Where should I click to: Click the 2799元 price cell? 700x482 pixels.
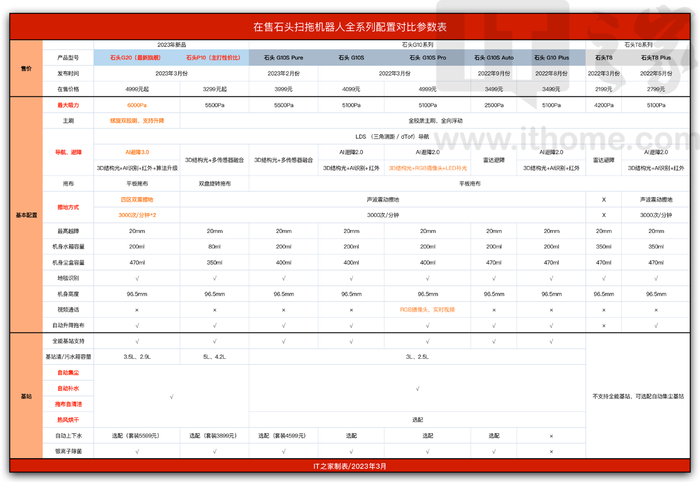point(656,89)
